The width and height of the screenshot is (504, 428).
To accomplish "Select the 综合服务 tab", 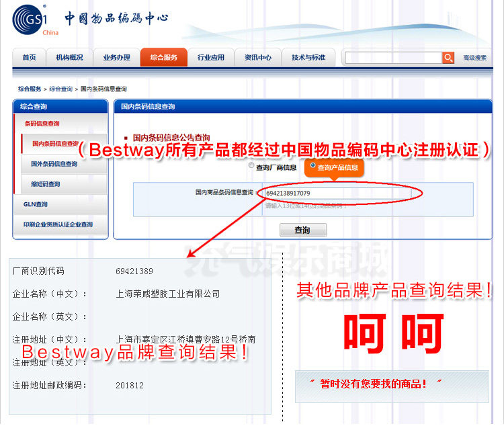I will click(x=163, y=58).
